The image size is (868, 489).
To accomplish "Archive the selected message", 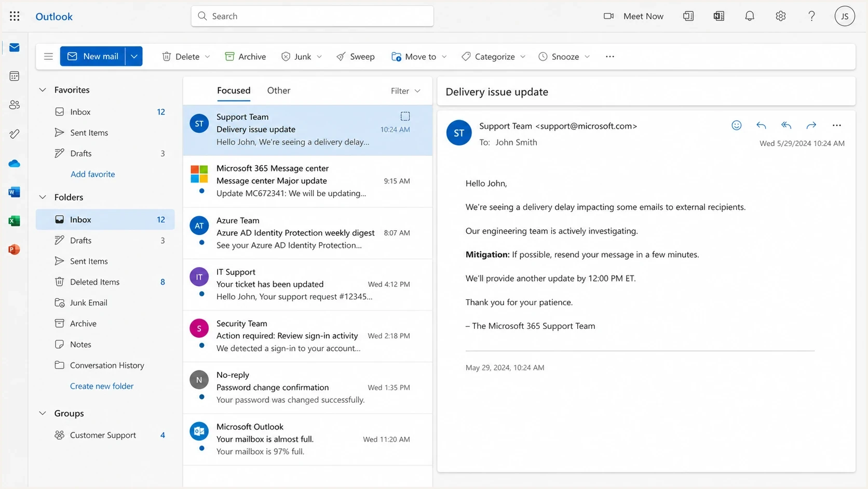I will point(246,56).
